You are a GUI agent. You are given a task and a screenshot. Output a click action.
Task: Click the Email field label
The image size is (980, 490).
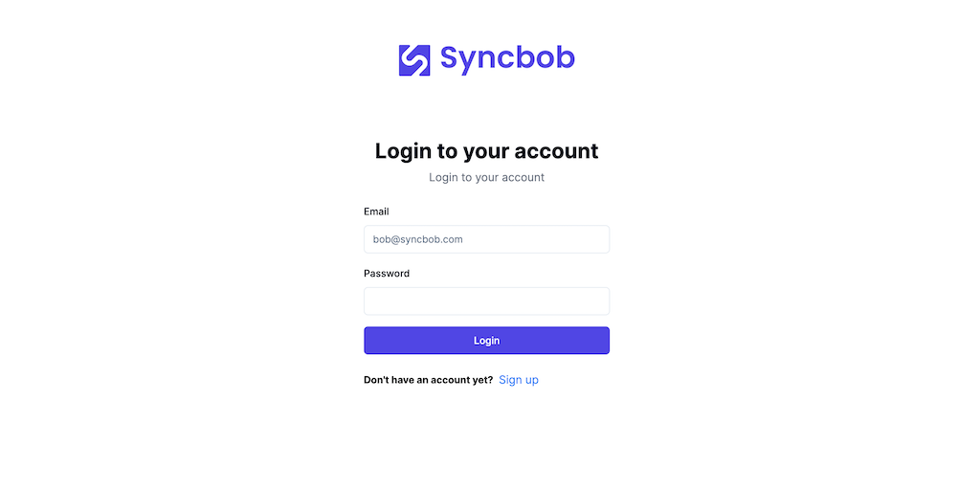pos(376,212)
